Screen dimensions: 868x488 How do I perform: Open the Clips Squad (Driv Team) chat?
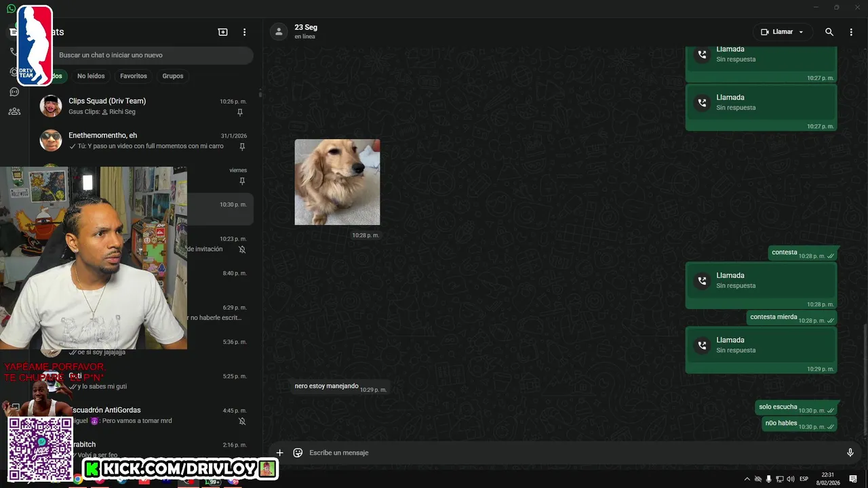click(144, 106)
